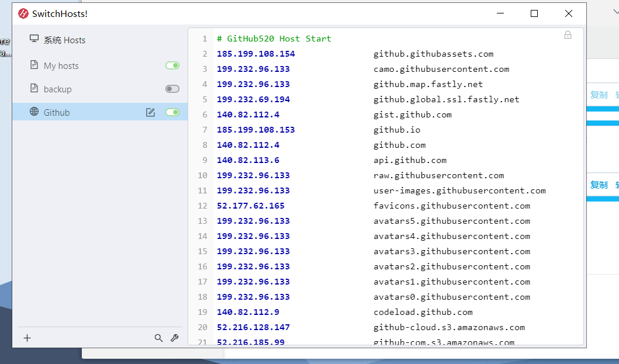The width and height of the screenshot is (619, 364).
Task: Add a new hosts entry with plus icon
Action: coord(27,338)
